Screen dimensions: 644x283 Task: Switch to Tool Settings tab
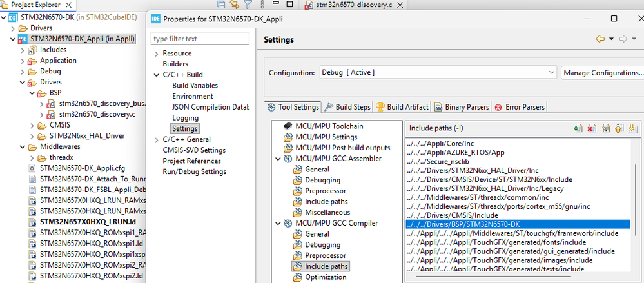293,107
